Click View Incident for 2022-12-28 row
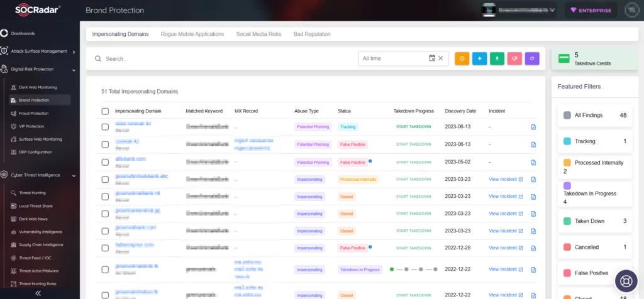The height and width of the screenshot is (299, 644). point(506,247)
